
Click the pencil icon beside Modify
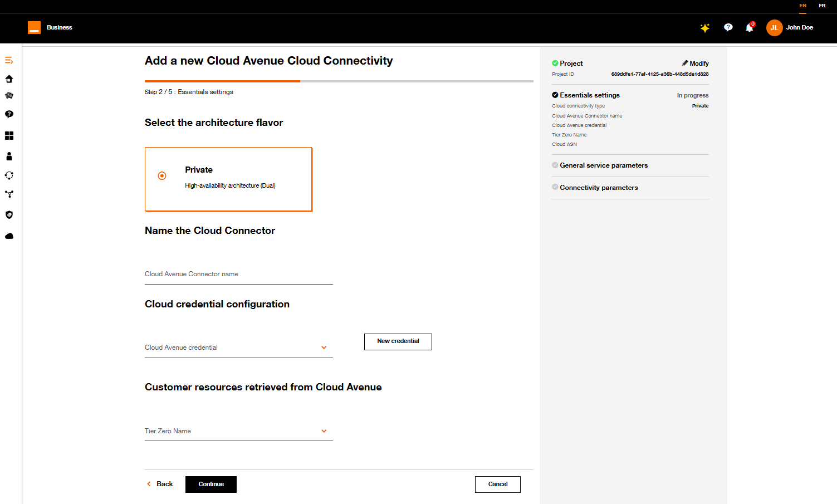(685, 63)
